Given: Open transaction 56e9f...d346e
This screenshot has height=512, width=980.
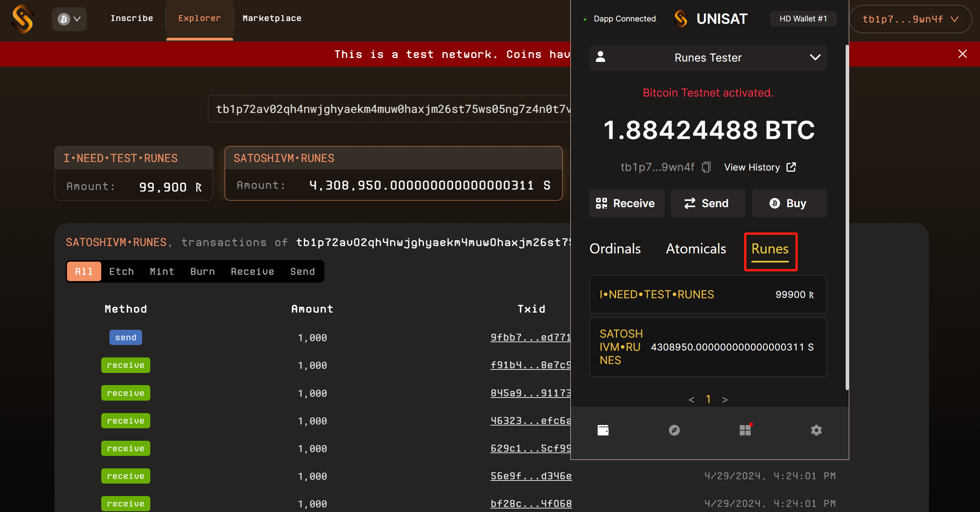Looking at the screenshot, I should (531, 476).
